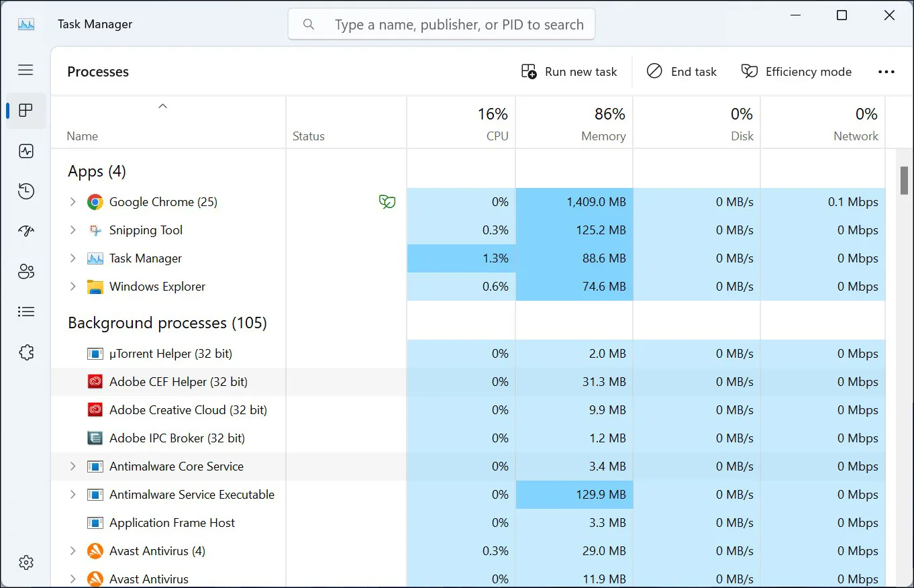Open the Users page icon
This screenshot has width=914, height=588.
[x=26, y=272]
